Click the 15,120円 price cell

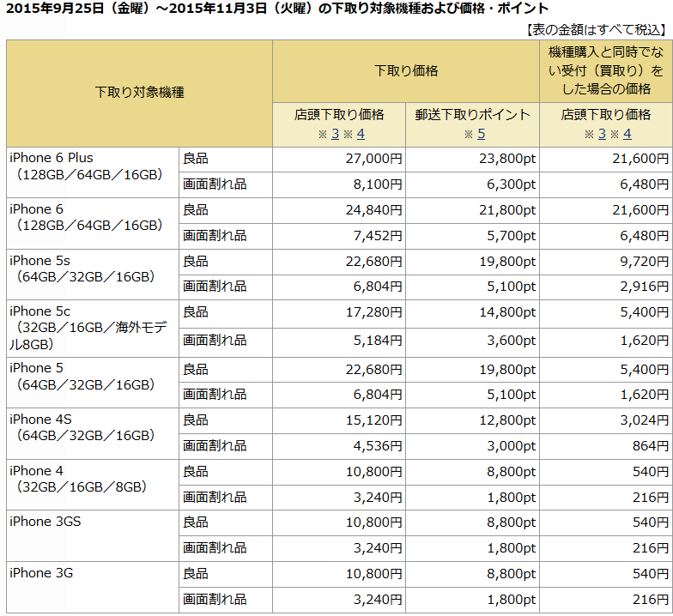point(339,420)
